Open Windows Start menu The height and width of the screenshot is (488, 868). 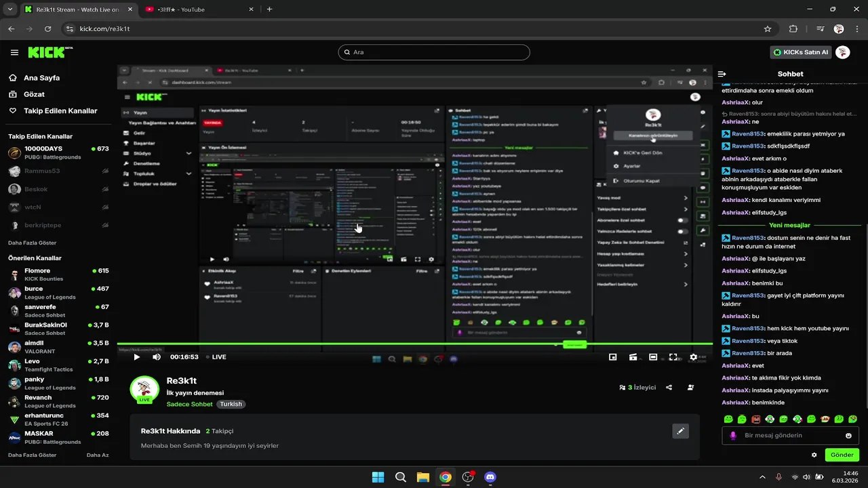pyautogui.click(x=378, y=477)
